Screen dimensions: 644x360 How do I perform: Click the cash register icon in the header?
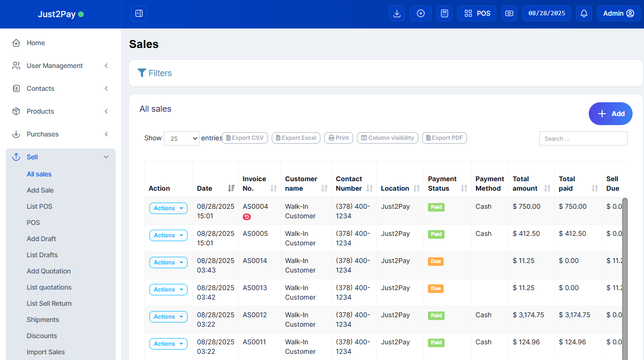(x=508, y=13)
